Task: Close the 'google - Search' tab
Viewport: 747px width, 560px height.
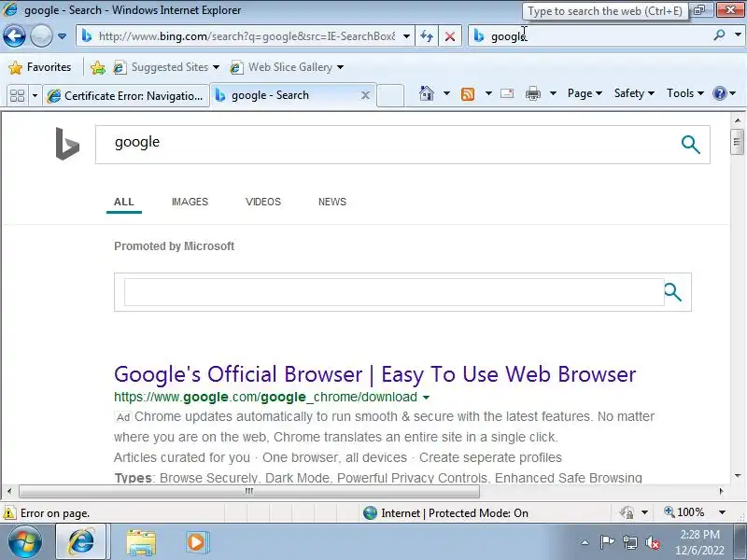Action: tap(365, 95)
